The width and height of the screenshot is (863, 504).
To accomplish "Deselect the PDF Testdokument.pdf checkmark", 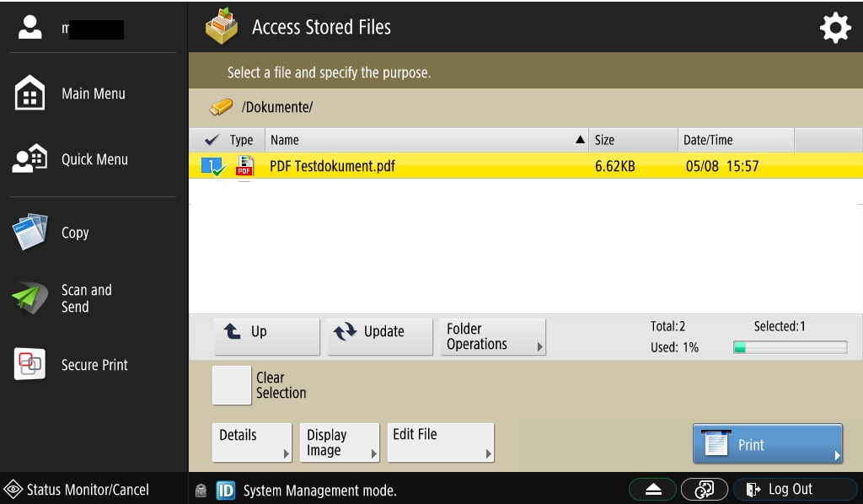I will coord(213,166).
